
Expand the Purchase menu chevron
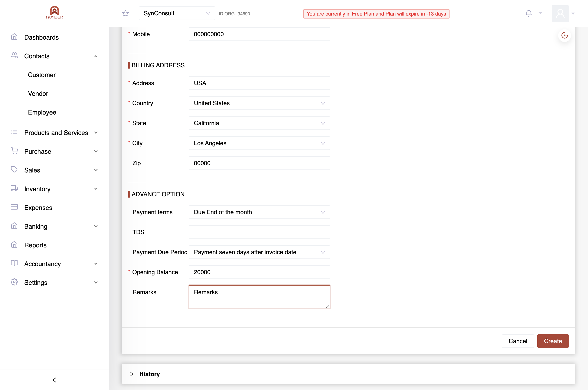coord(96,152)
